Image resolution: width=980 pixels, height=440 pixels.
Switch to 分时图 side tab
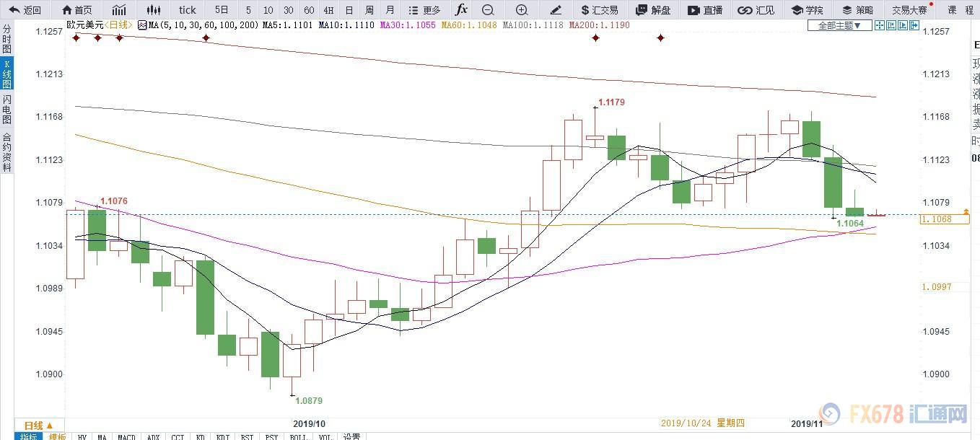[x=6, y=40]
